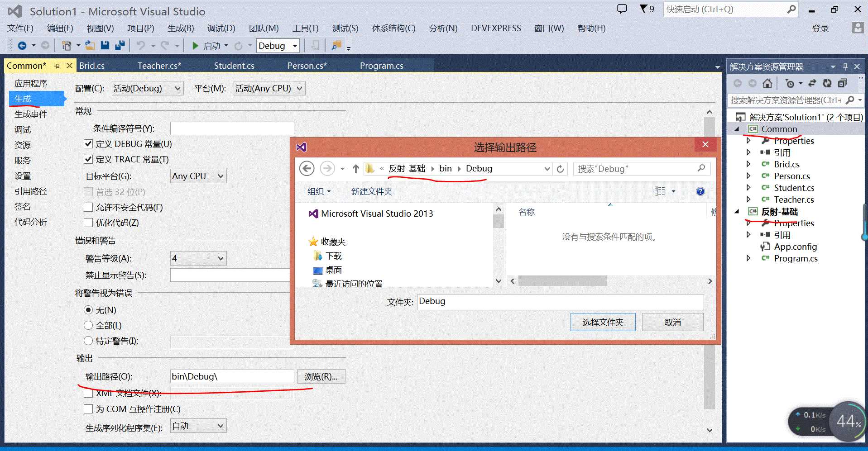Toggle the 定义 TRACE 常量 checkbox

click(x=88, y=159)
